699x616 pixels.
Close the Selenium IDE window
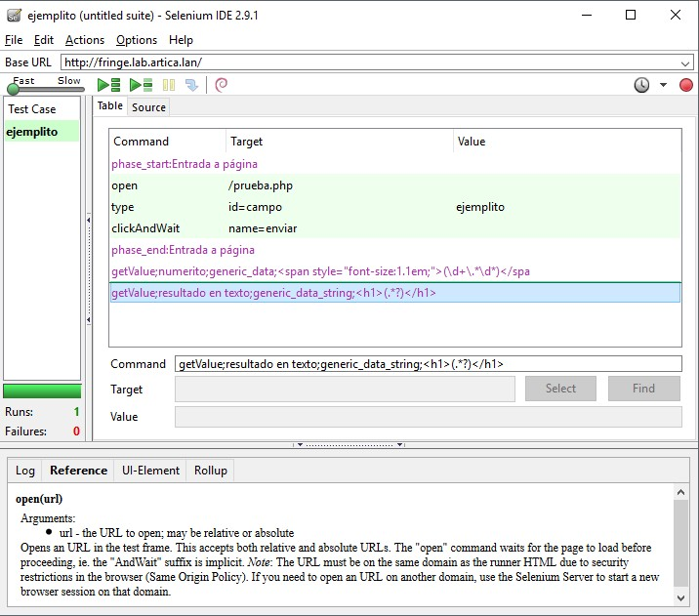point(676,16)
